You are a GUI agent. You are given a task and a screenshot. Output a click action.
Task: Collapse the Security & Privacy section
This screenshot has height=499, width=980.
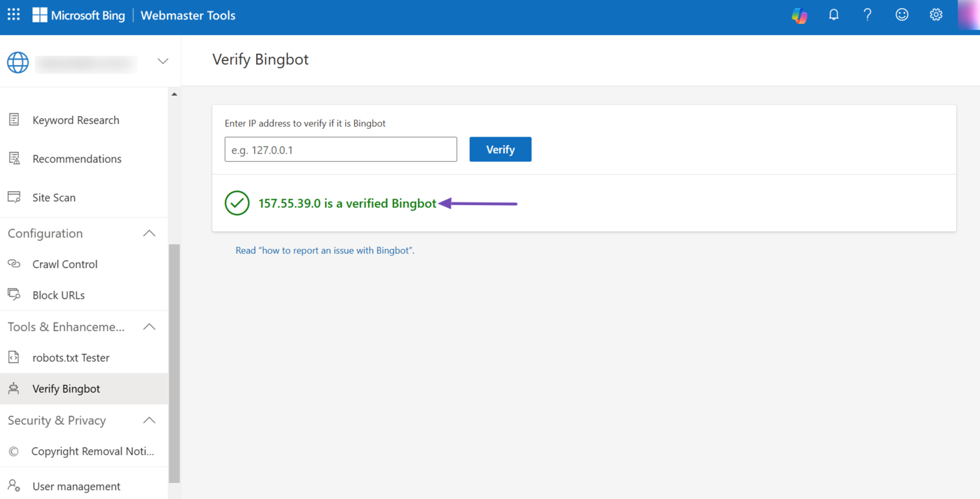149,420
